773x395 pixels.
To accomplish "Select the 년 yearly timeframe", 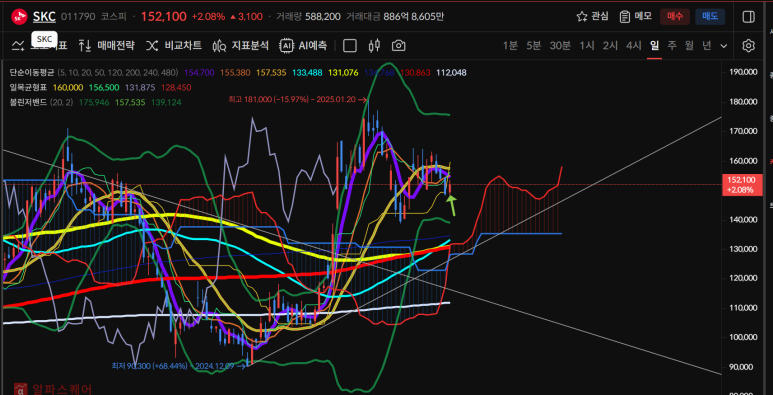I will [707, 46].
